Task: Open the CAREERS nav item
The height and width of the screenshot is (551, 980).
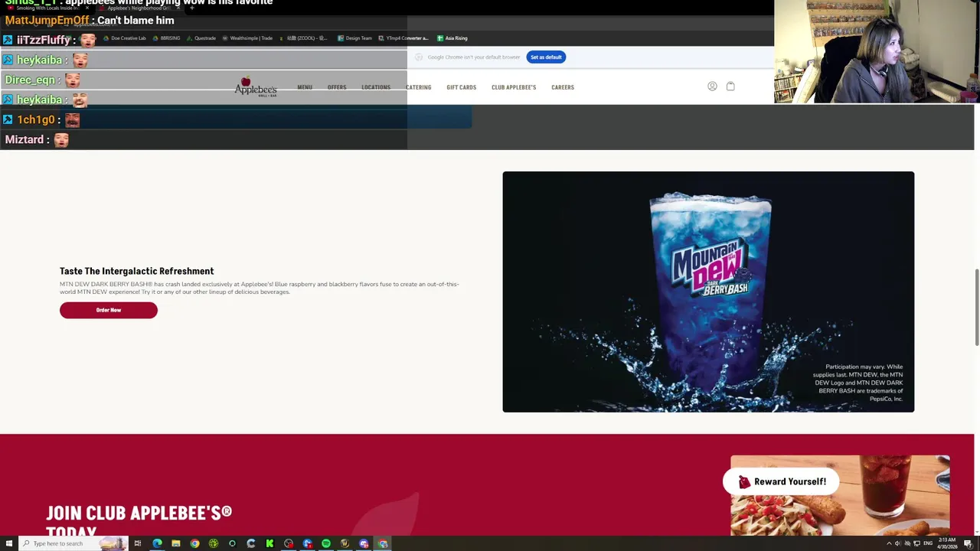Action: (x=563, y=87)
